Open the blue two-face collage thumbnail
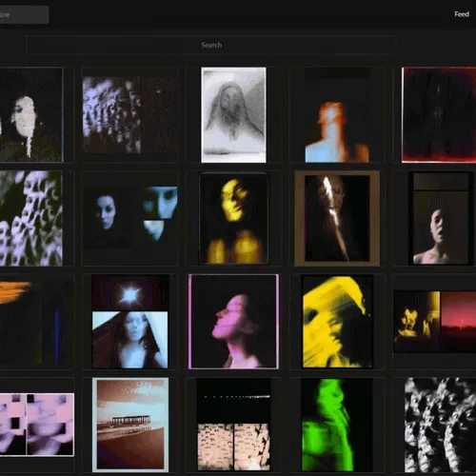Screen dimensions: 476x476 pos(130,218)
